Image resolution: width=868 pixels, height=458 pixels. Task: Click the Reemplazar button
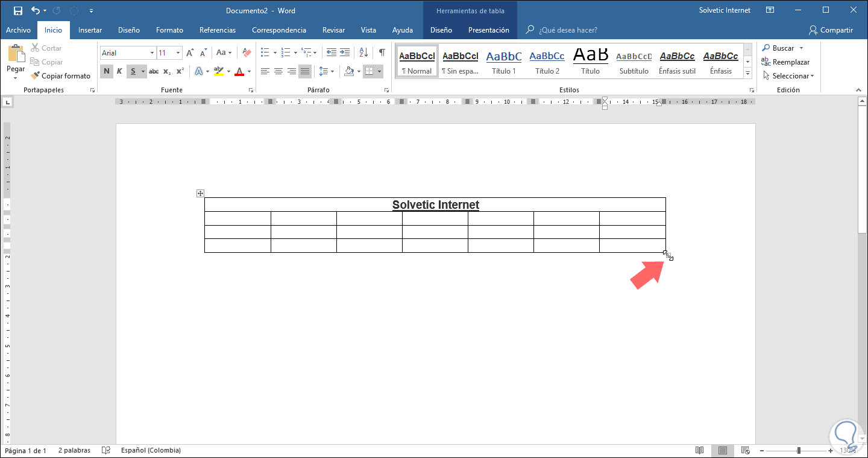point(785,62)
